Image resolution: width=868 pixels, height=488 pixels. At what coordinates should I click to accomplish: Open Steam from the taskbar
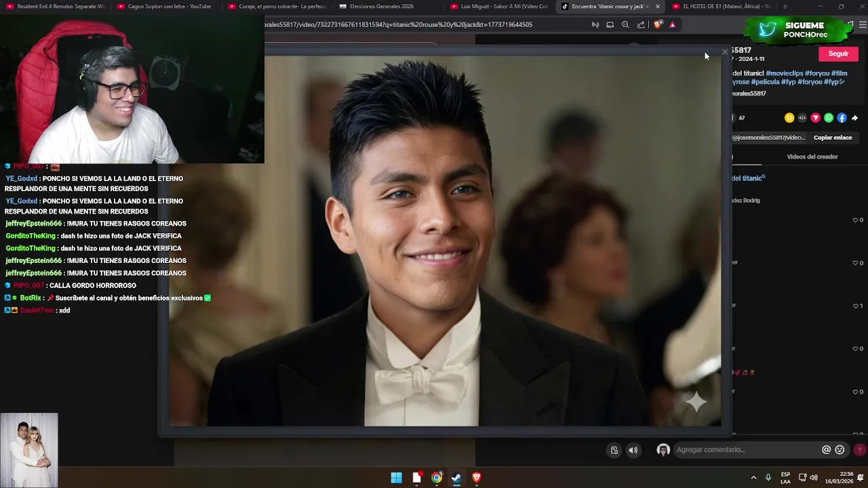pyautogui.click(x=456, y=478)
